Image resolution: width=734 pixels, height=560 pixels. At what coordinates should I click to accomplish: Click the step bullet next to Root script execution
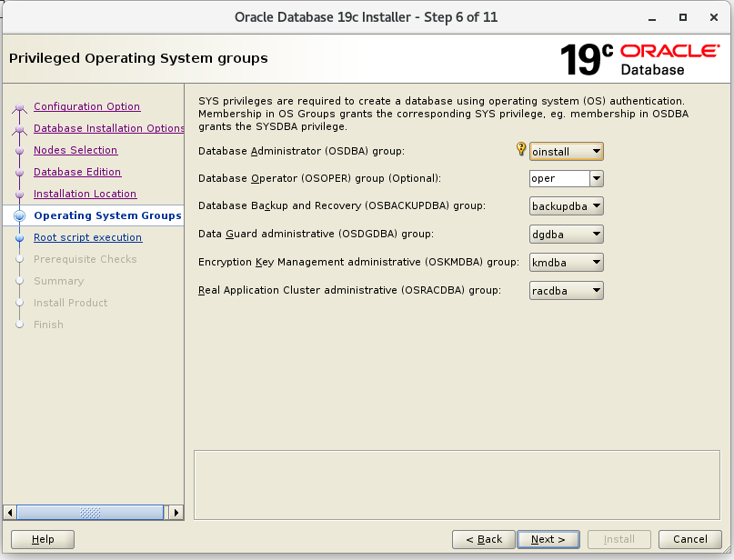tap(19, 237)
